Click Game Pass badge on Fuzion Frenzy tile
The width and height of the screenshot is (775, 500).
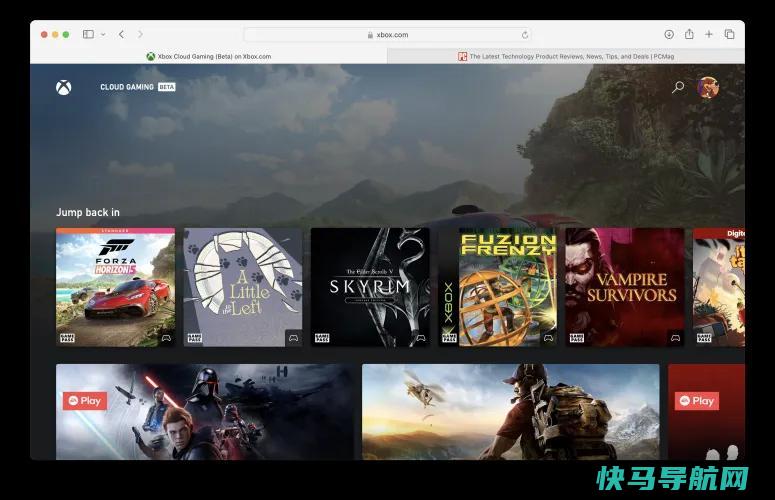(449, 338)
